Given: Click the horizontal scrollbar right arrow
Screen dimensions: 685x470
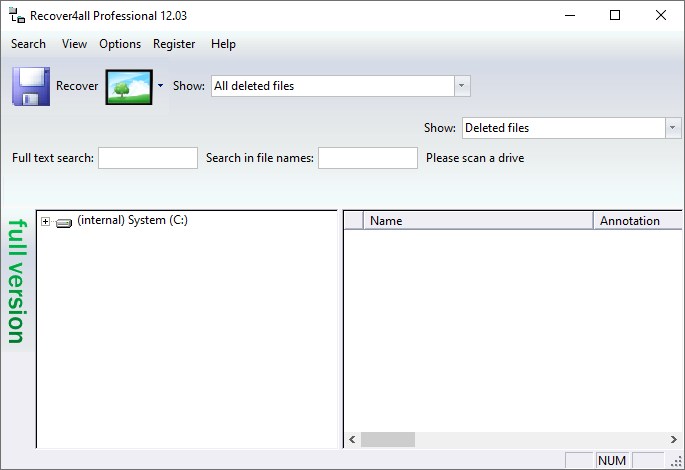Looking at the screenshot, I should click(674, 439).
